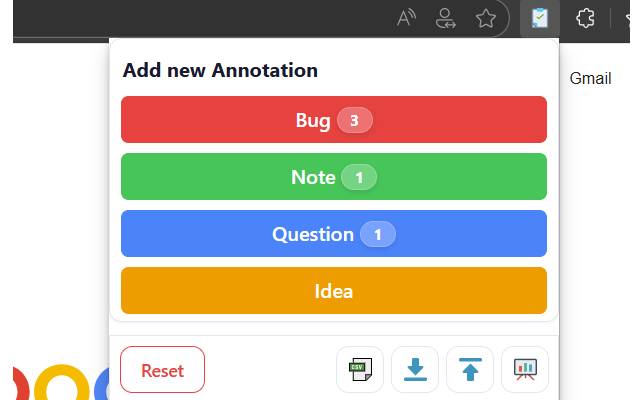Open the browser Extensions puzzle icon

pos(586,18)
